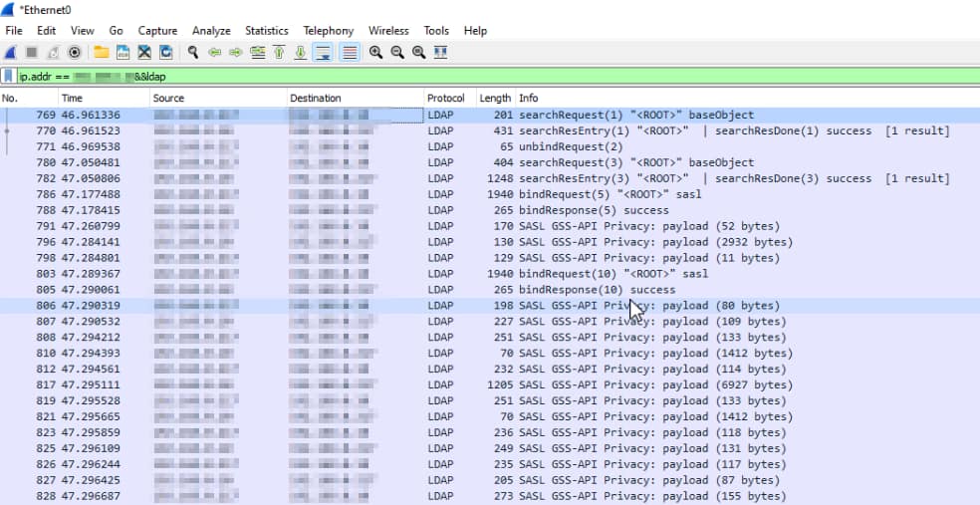Open the Analyze menu
980x505 pixels.
tap(211, 31)
